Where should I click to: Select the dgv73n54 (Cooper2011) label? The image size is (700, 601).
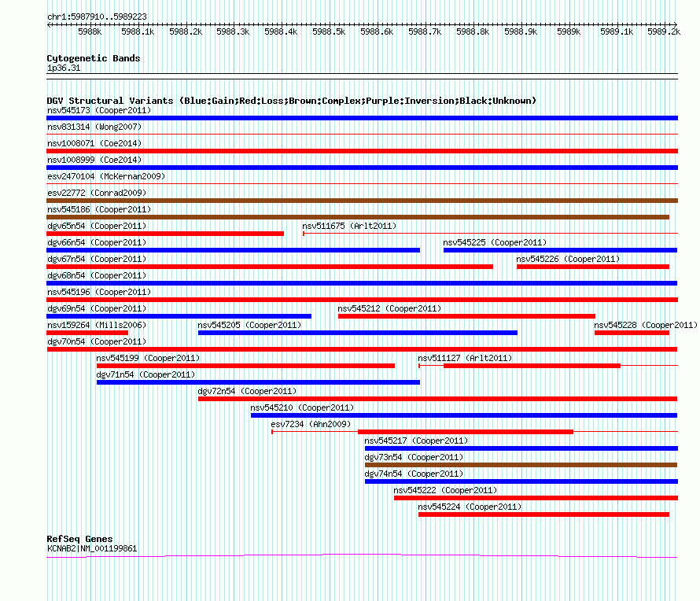pos(414,457)
